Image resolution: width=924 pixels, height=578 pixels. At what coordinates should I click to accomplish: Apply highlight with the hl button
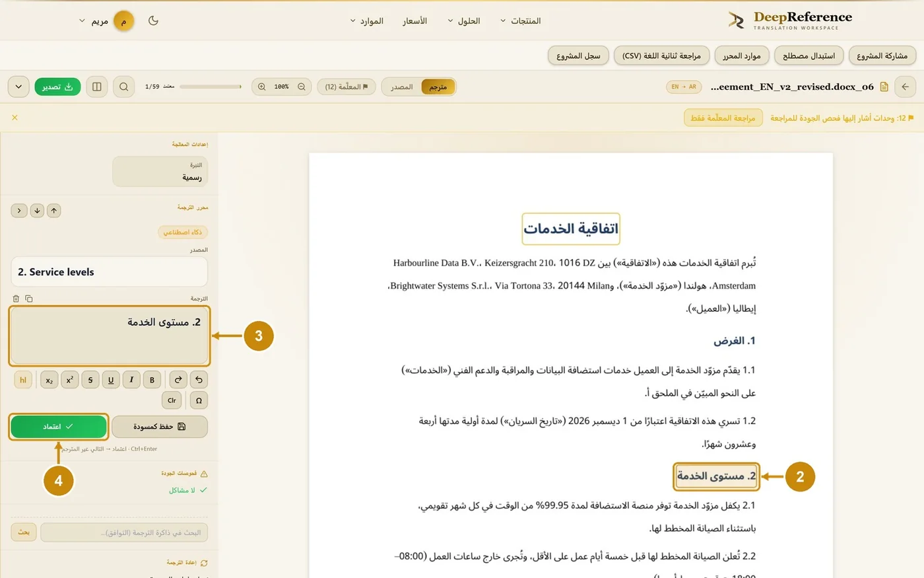coord(23,380)
